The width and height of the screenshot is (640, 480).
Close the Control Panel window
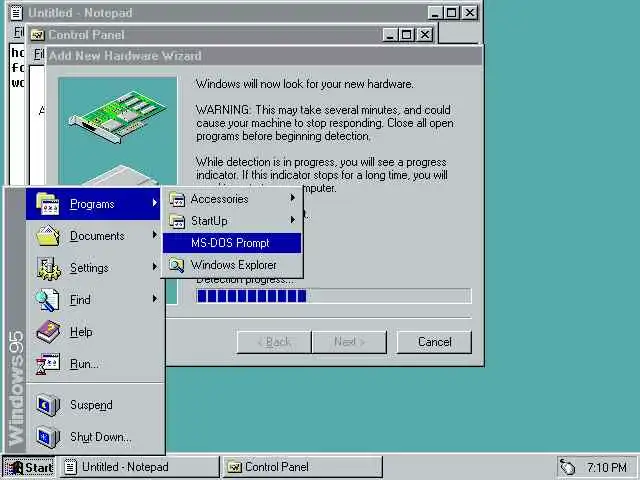[425, 35]
